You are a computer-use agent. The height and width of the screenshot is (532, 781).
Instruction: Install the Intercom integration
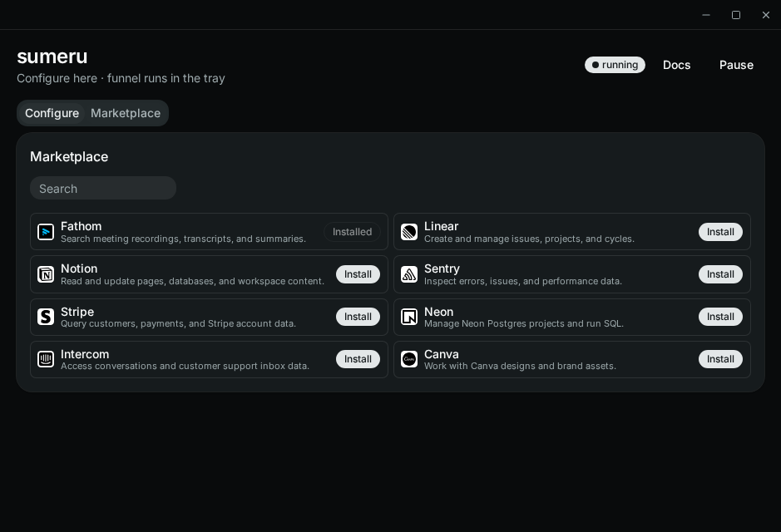(x=358, y=359)
